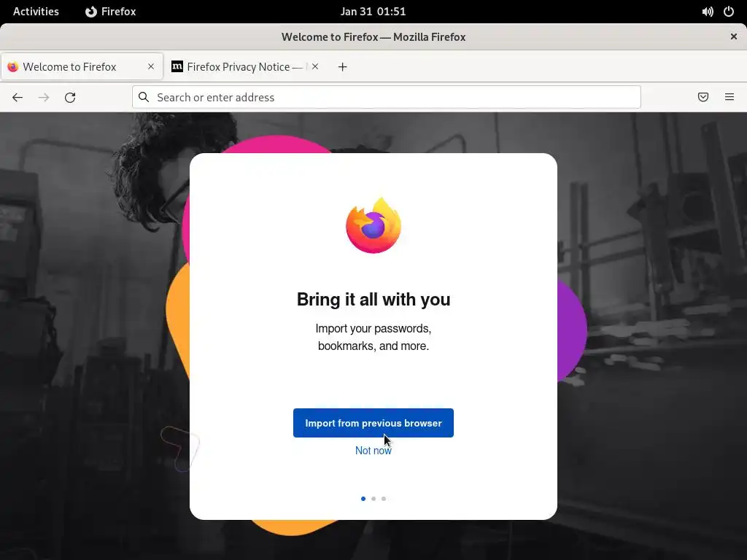Open the Save to Pocket icon
747x560 pixels.
703,97
